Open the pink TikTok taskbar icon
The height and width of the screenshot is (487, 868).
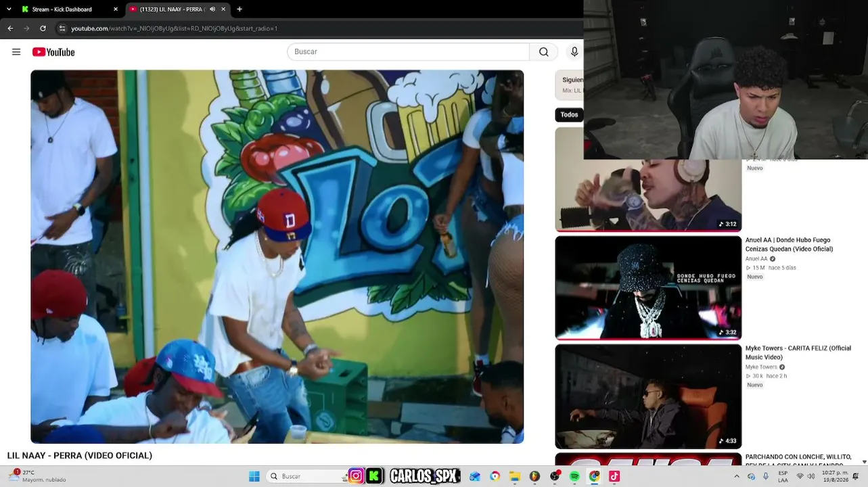(x=614, y=476)
